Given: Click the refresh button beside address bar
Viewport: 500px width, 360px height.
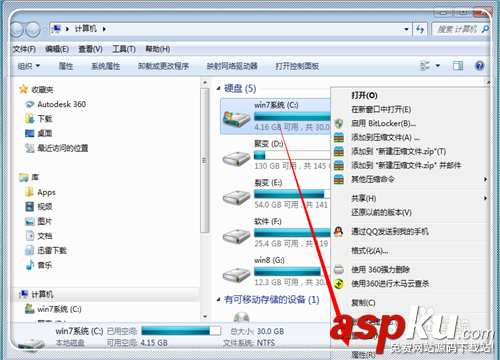Looking at the screenshot, I should click(x=420, y=29).
